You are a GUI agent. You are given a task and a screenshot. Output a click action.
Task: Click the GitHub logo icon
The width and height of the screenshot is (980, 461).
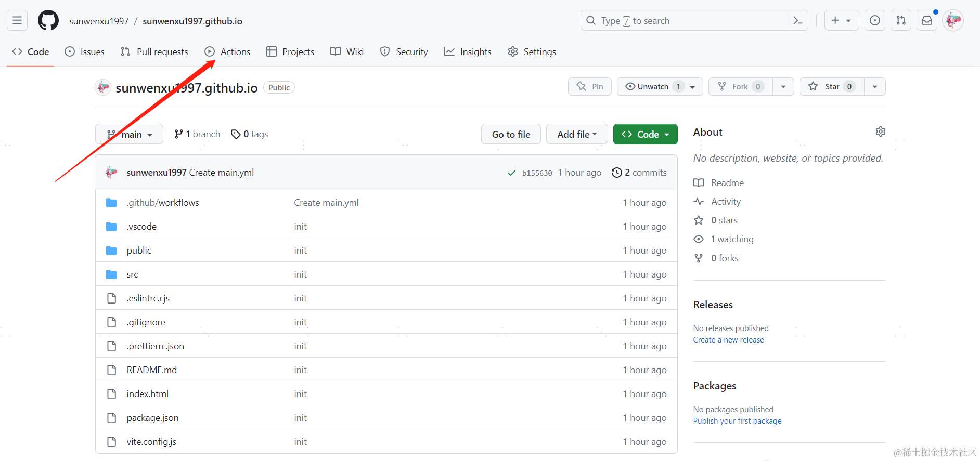click(48, 21)
